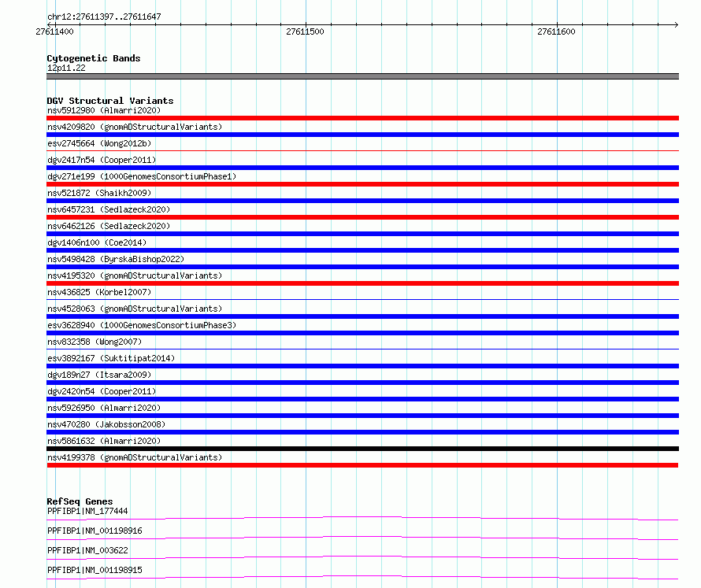Open variant nsv4209820 (gnomADStructuralVariants) label
This screenshot has height=588, width=701.
135,127
